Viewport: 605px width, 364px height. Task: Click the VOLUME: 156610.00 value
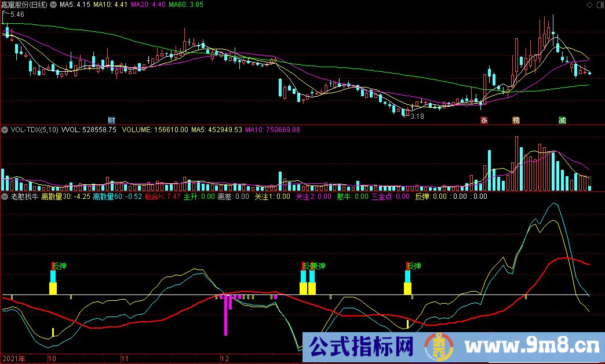pos(155,130)
